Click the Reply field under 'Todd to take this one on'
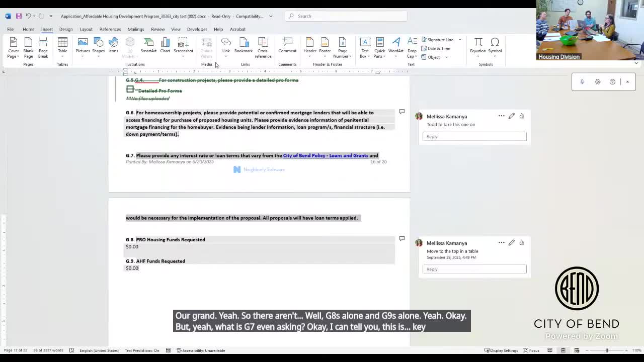The height and width of the screenshot is (362, 644). 474,136
